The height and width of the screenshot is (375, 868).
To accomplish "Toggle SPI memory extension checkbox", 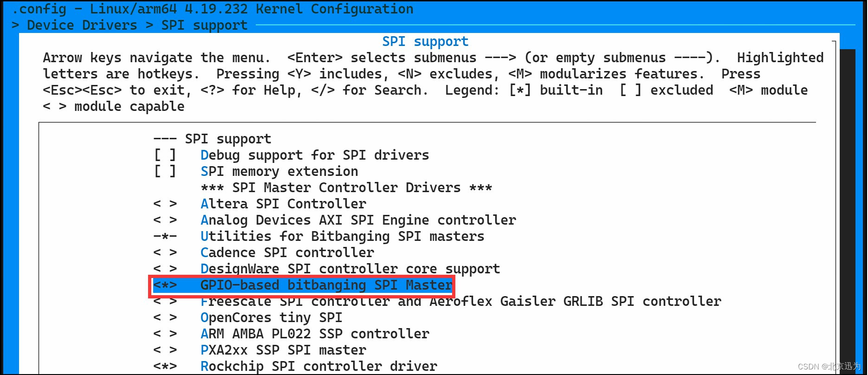I will (165, 171).
